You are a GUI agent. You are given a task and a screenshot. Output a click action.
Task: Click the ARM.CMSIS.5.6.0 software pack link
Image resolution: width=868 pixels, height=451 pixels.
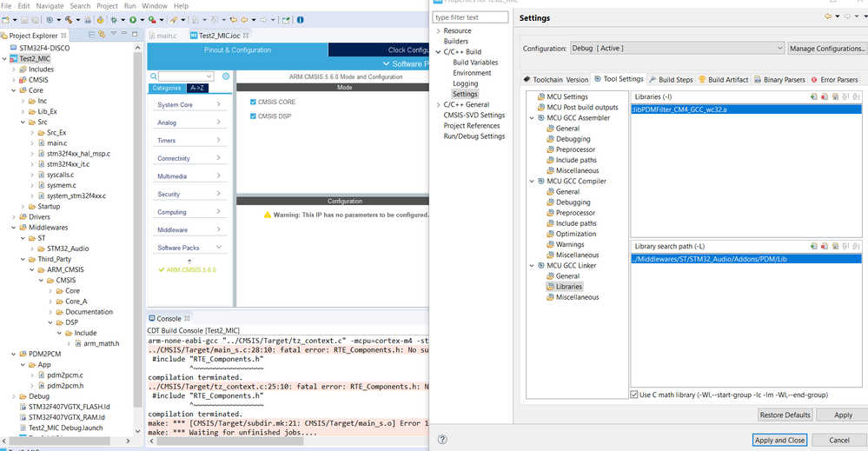coord(191,270)
